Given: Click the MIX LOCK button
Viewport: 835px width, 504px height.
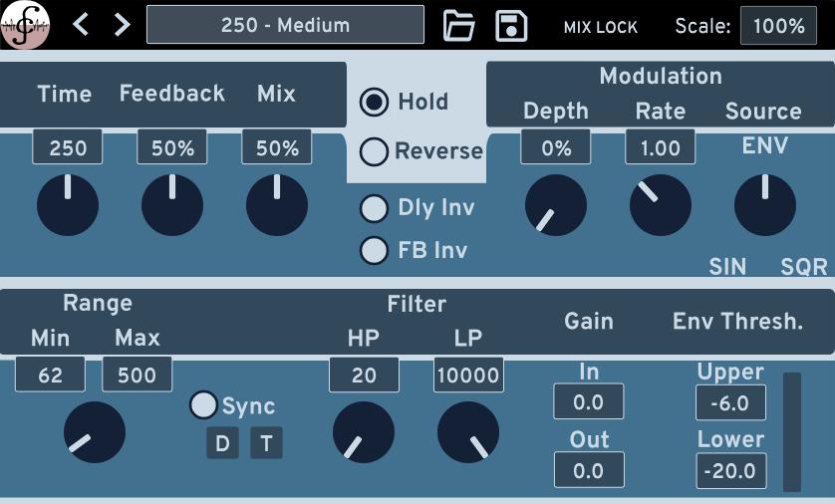Looking at the screenshot, I should point(600,27).
